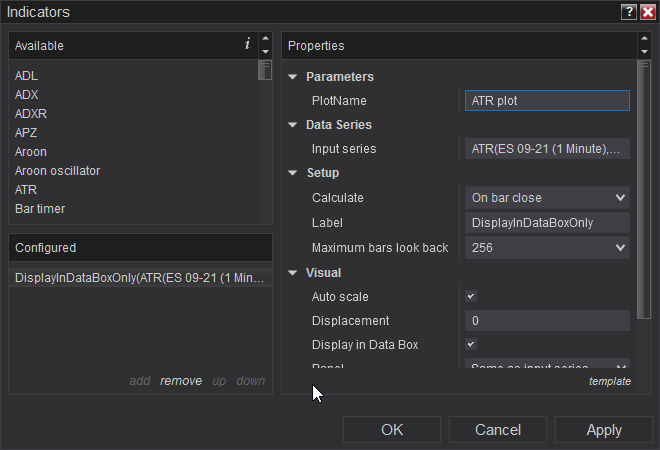Click the info icon in Available panel
The image size is (660, 450).
point(247,44)
